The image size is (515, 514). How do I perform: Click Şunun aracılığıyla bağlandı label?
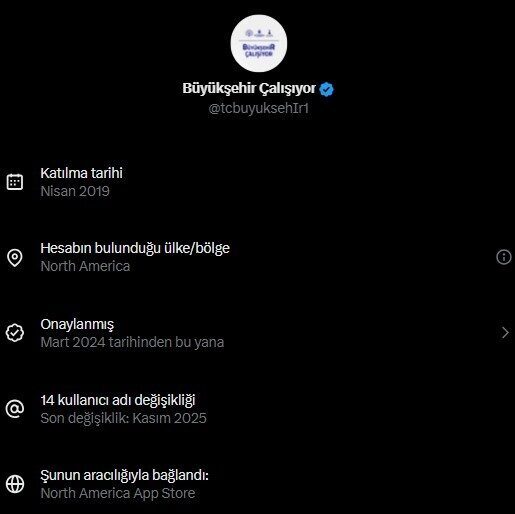click(124, 475)
